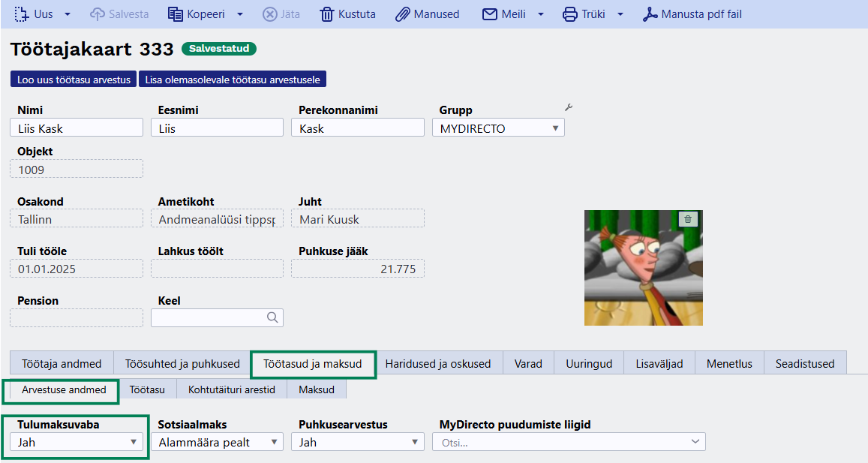Click Loo uus töötasu arvestus button
The height and width of the screenshot is (463, 868).
coord(74,80)
